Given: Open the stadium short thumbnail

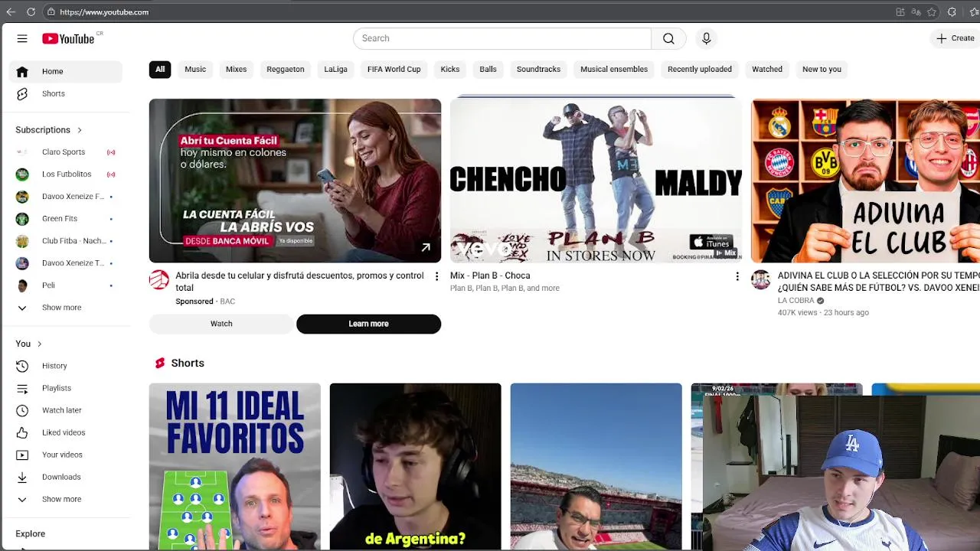Looking at the screenshot, I should (x=596, y=467).
